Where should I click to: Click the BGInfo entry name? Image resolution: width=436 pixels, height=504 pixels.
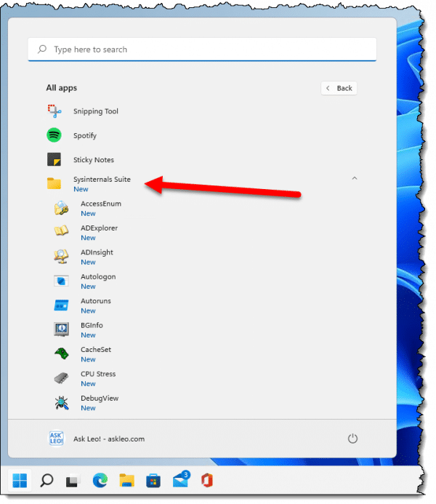pyautogui.click(x=92, y=325)
